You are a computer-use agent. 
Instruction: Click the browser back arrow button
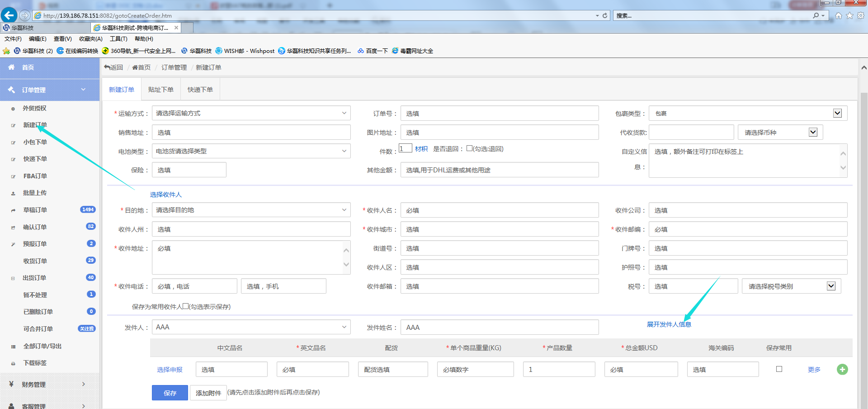[9, 15]
